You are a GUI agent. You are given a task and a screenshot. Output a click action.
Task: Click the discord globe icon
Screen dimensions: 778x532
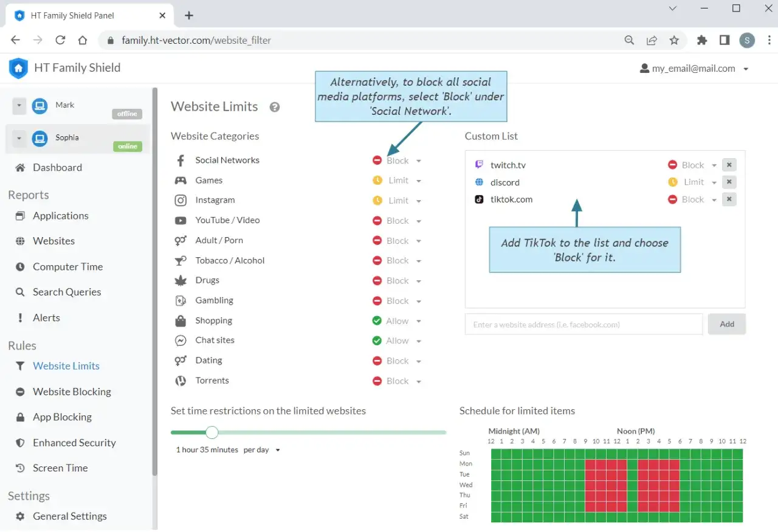(479, 182)
